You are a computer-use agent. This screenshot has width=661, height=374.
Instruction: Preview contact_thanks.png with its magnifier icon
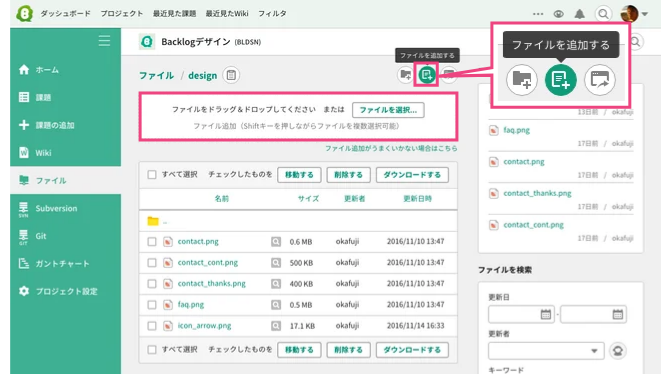pyautogui.click(x=276, y=284)
